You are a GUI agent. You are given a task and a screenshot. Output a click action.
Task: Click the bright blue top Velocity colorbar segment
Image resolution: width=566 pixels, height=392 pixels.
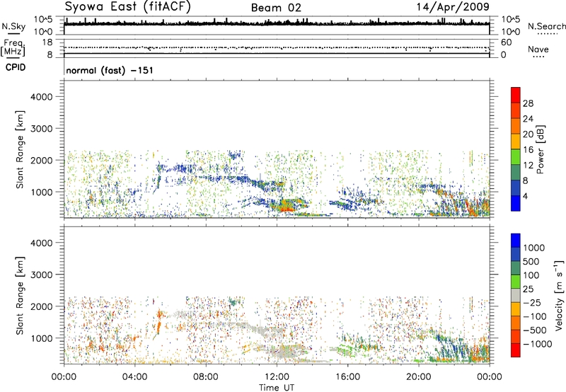pyautogui.click(x=516, y=241)
